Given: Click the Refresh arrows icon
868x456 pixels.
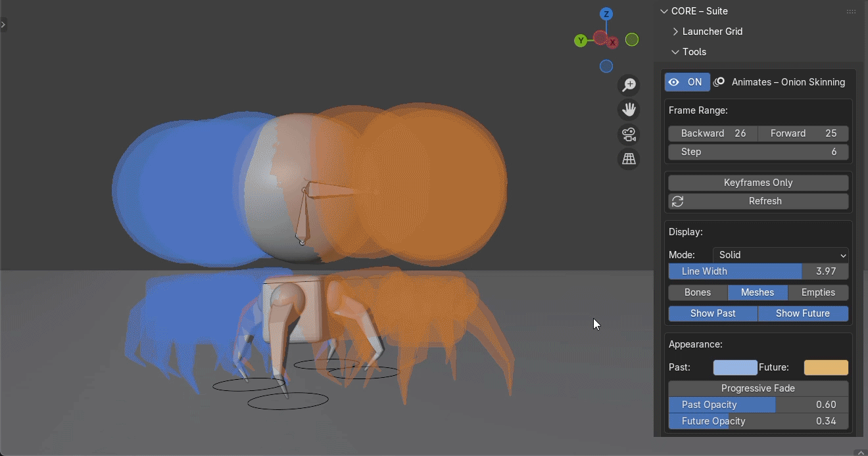Looking at the screenshot, I should [x=678, y=201].
